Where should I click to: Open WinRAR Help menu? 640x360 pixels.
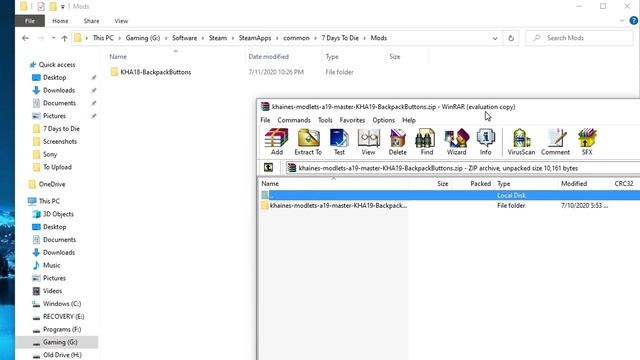pos(409,120)
